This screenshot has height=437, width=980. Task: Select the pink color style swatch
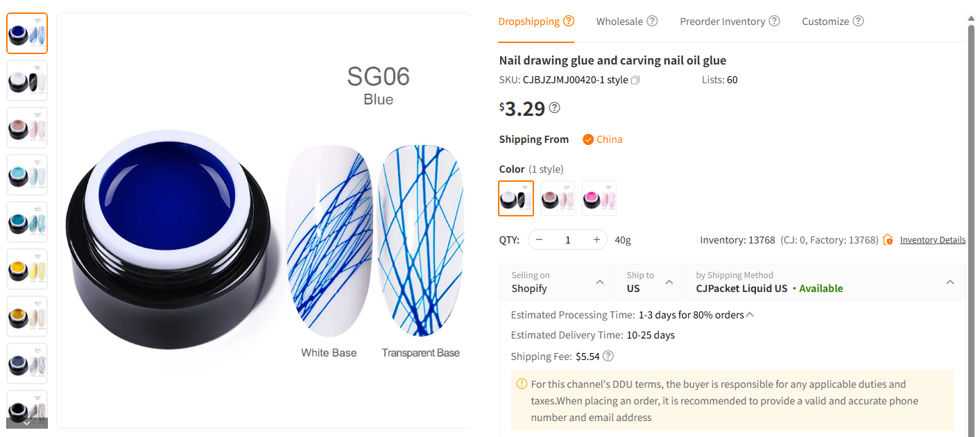pyautogui.click(x=599, y=198)
